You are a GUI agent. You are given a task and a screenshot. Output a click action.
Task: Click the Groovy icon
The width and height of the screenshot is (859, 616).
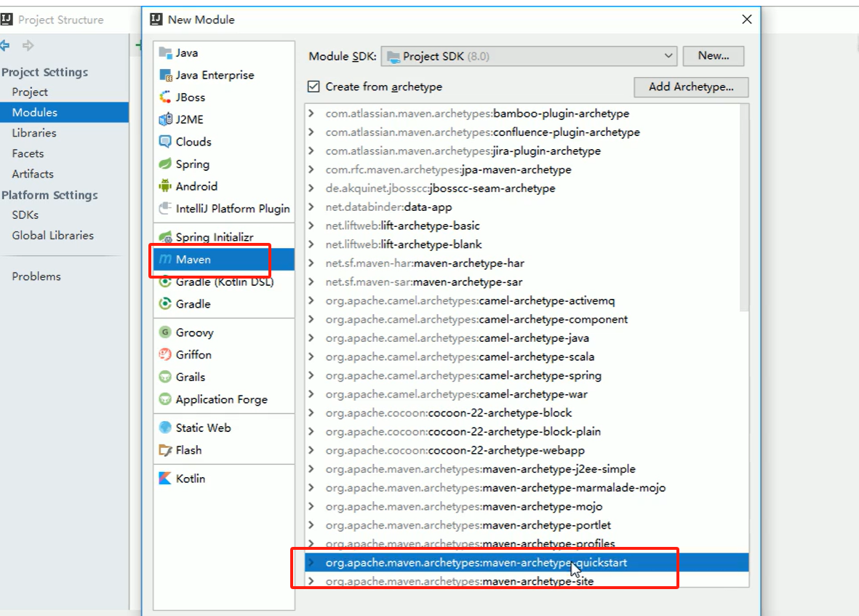(165, 332)
